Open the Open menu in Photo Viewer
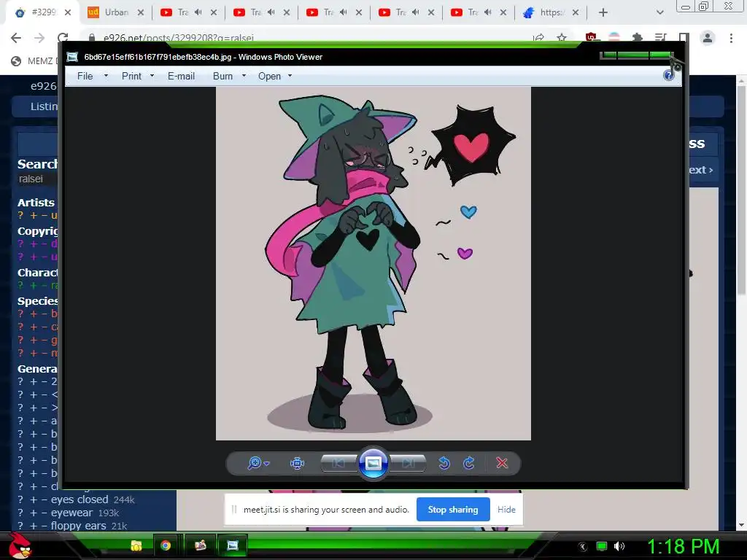The width and height of the screenshot is (747, 560). click(x=269, y=76)
